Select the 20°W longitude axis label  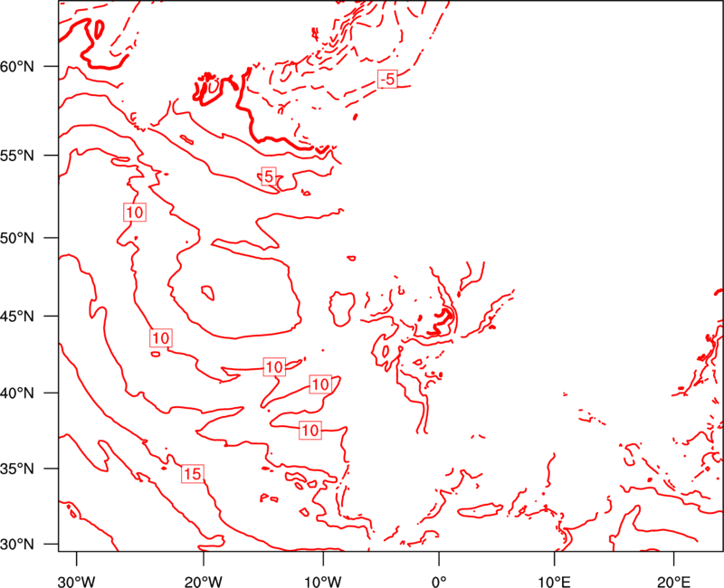(x=204, y=582)
